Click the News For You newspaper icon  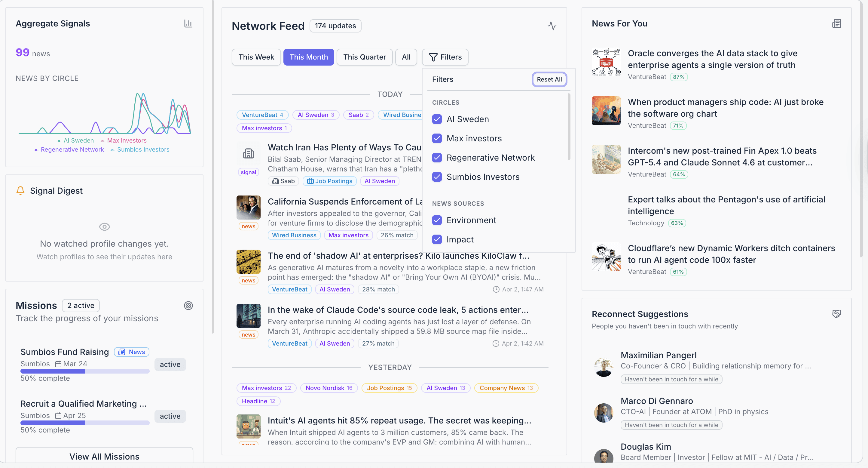point(836,23)
